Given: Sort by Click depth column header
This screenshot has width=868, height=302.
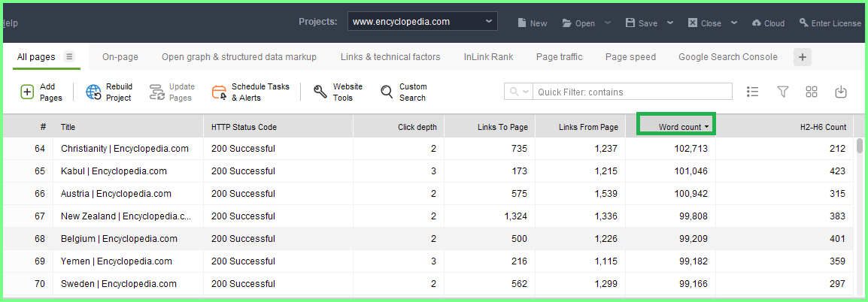Looking at the screenshot, I should [x=399, y=127].
